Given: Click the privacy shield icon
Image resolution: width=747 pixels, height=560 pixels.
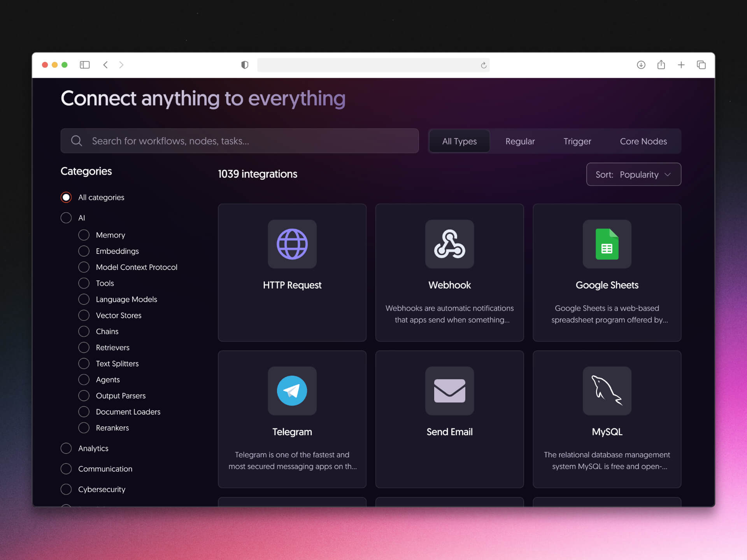Looking at the screenshot, I should [245, 65].
